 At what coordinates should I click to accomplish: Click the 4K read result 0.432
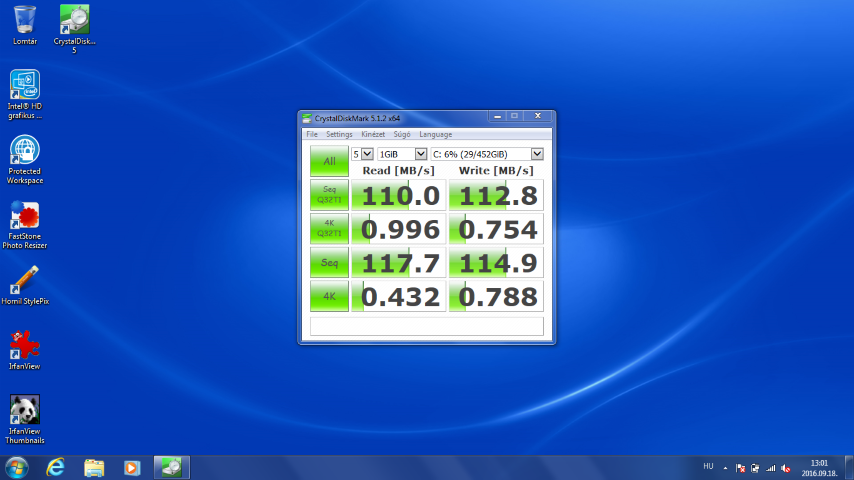click(398, 296)
